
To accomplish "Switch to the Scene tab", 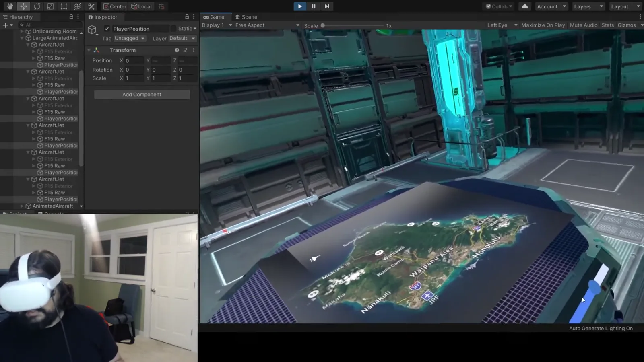I will pos(246,17).
